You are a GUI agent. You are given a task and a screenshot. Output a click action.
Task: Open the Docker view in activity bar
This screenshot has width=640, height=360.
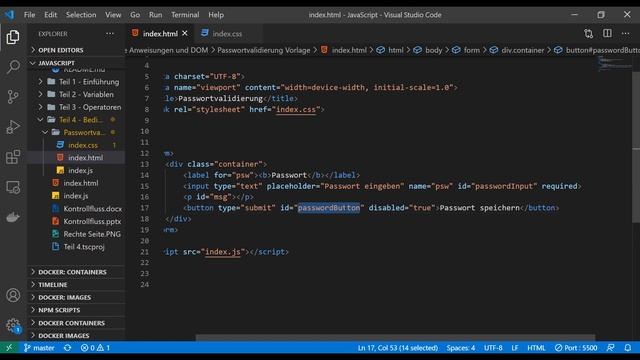click(13, 217)
